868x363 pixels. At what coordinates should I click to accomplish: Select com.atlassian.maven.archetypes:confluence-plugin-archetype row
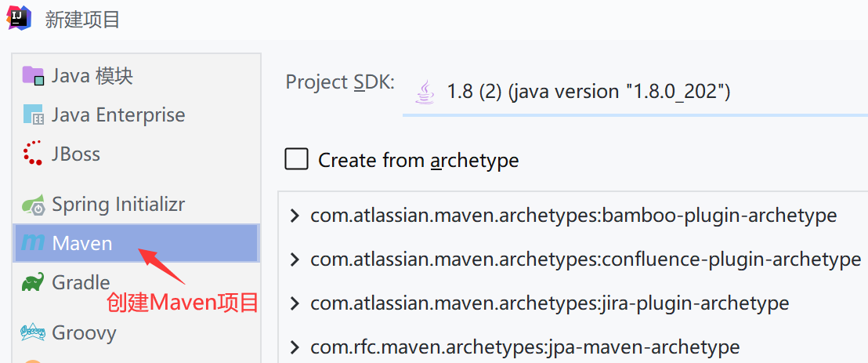[x=573, y=260]
